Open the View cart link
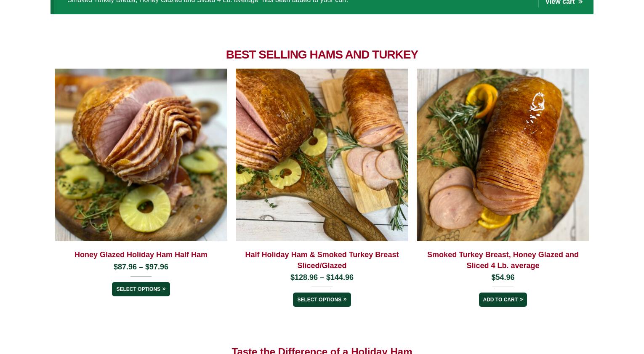Image resolution: width=644 pixels, height=354 pixels. [x=564, y=2]
